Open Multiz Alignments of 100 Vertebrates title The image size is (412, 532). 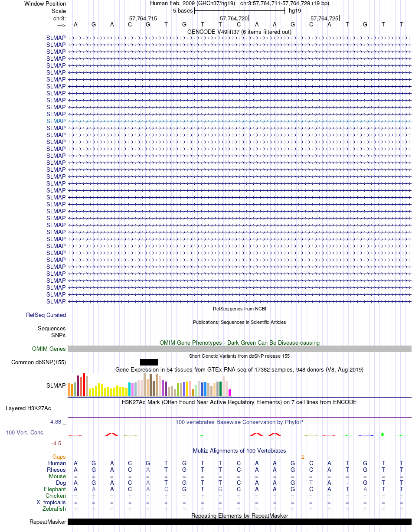tap(239, 450)
